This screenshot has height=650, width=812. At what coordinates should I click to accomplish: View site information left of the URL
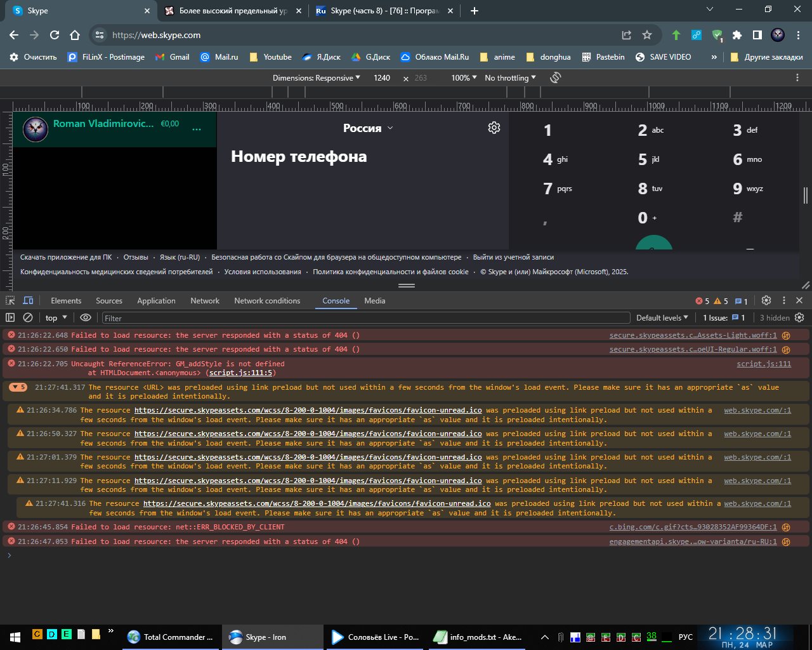pos(100,35)
